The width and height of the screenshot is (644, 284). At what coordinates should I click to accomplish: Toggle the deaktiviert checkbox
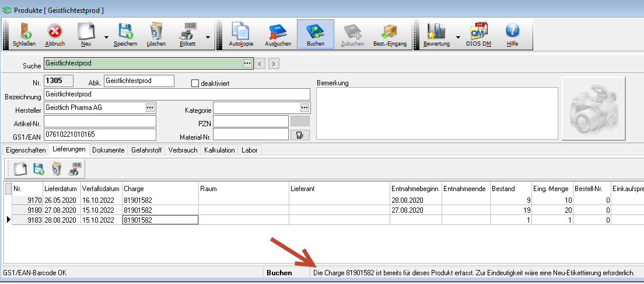pos(195,83)
